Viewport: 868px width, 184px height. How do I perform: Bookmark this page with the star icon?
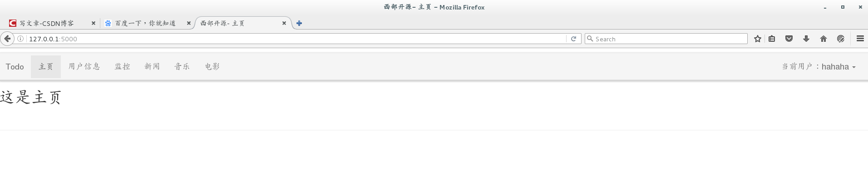757,39
